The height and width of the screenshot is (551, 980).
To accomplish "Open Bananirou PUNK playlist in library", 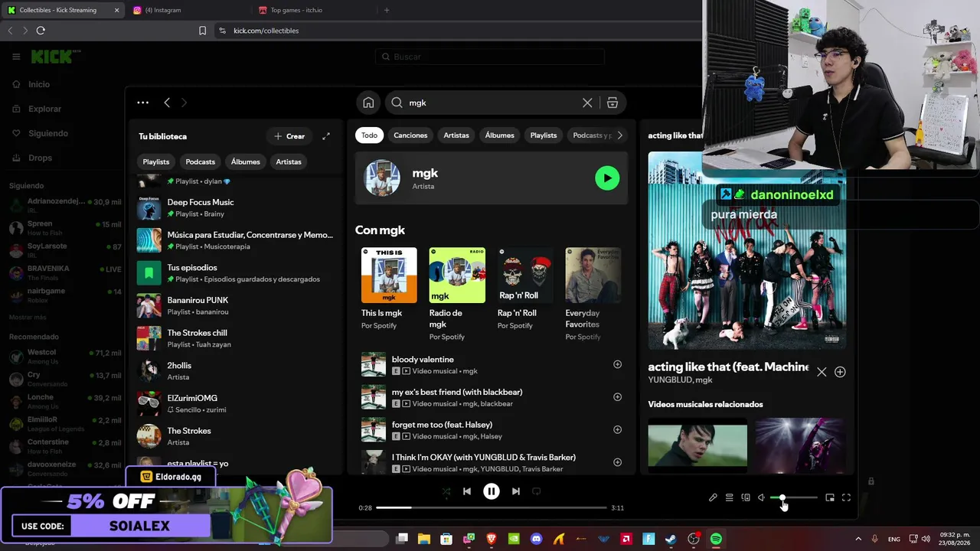I will (x=236, y=306).
